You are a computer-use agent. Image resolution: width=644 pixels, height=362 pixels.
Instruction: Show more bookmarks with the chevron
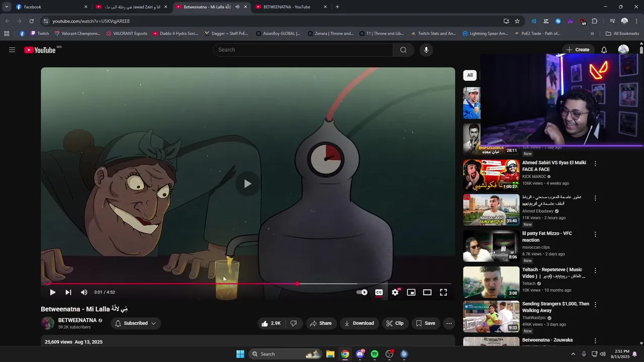[x=592, y=34]
